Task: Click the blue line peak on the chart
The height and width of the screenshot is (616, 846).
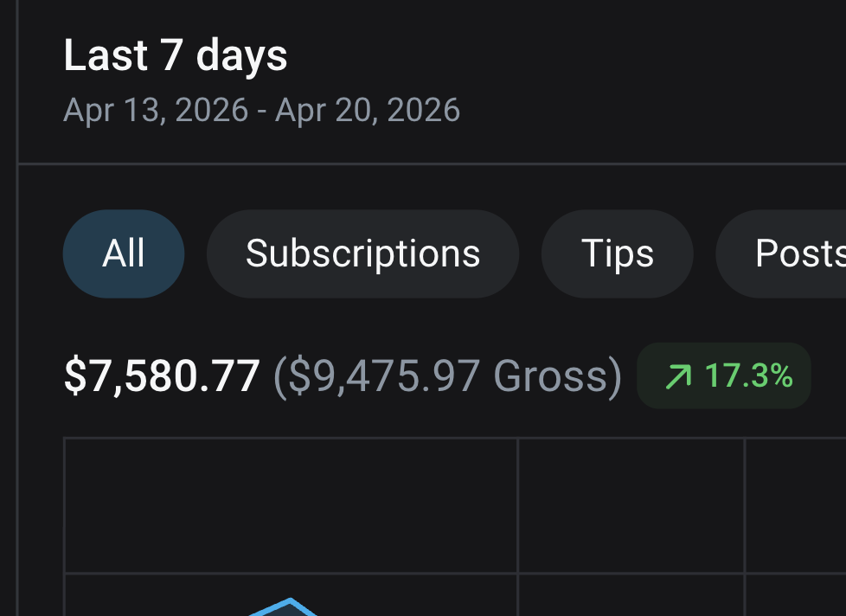Action: coord(291,600)
